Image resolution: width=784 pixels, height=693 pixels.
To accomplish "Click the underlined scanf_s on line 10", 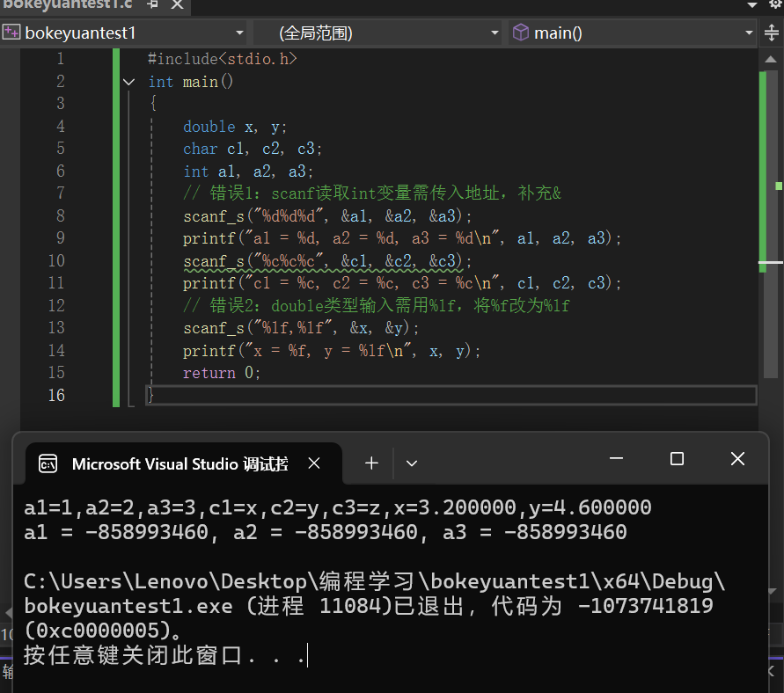I will (214, 261).
